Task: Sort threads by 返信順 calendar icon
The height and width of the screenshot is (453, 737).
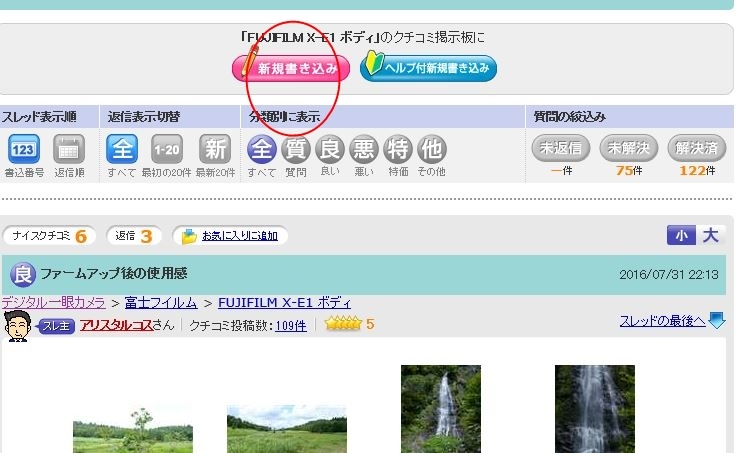Action: [69, 149]
